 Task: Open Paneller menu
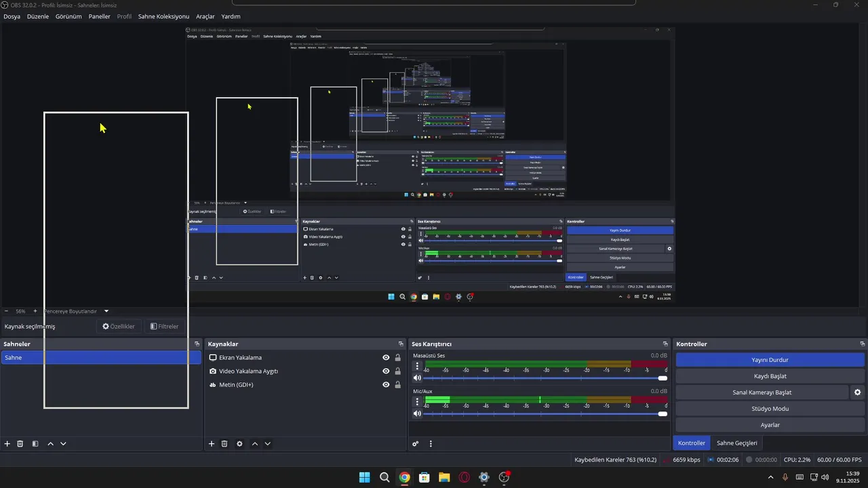(100, 16)
